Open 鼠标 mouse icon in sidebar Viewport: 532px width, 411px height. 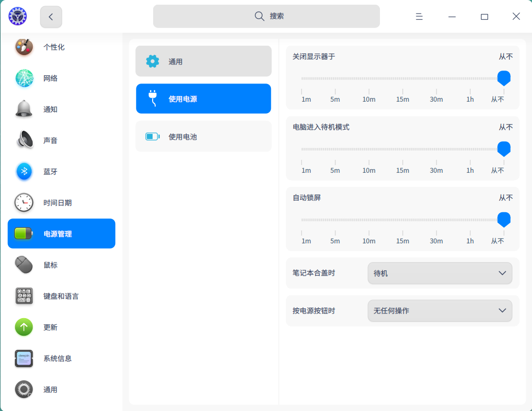[x=24, y=265]
